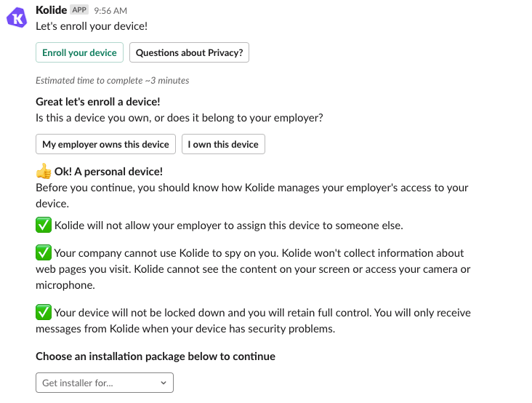
Task: Click the Kolide sender name
Action: click(x=51, y=10)
